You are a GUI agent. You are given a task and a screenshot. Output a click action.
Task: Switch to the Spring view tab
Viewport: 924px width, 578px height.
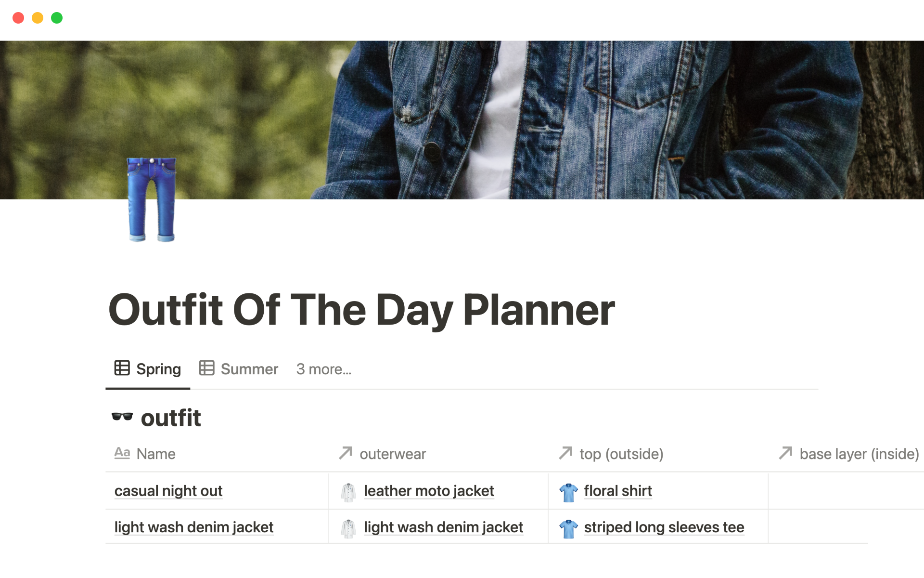[158, 369]
